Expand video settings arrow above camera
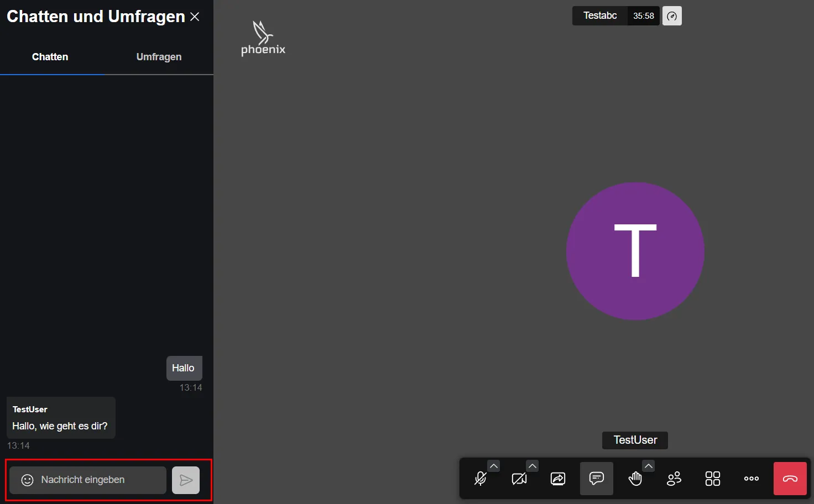Screen dimensions: 814x504 pos(533,466)
